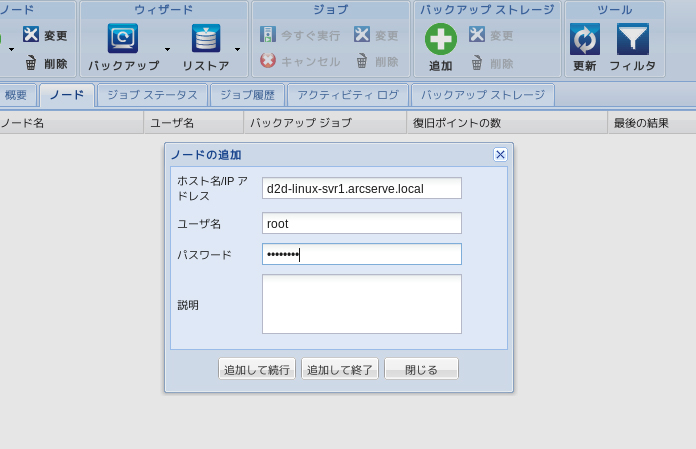Expand the Node add dropdown arrow
This screenshot has width=696, height=449.
coord(12,49)
